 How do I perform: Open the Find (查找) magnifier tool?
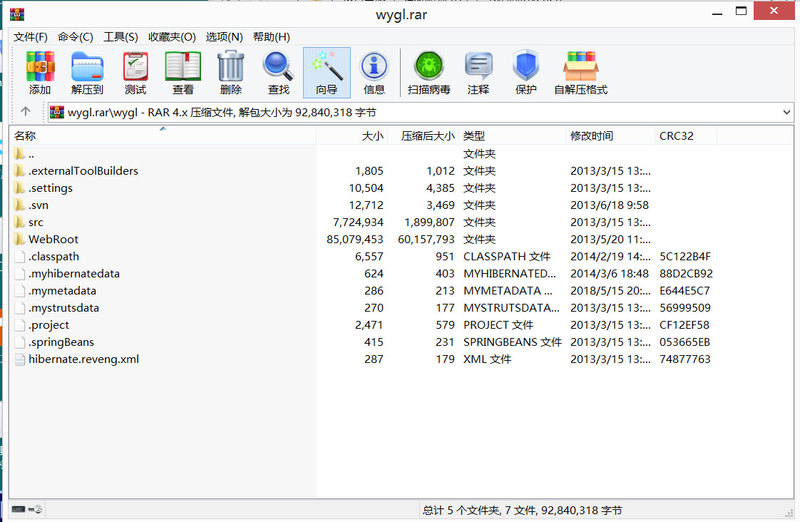click(x=279, y=72)
